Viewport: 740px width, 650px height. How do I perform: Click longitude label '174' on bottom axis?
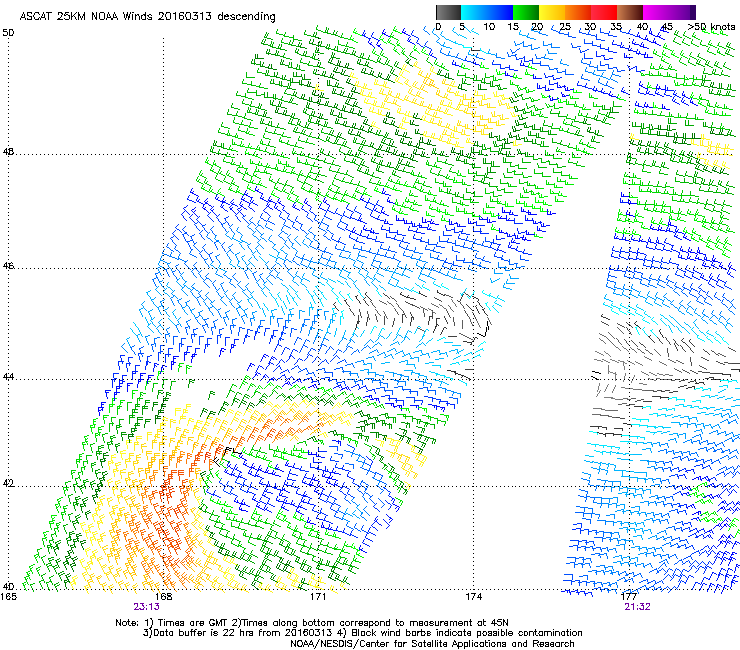pos(473,597)
